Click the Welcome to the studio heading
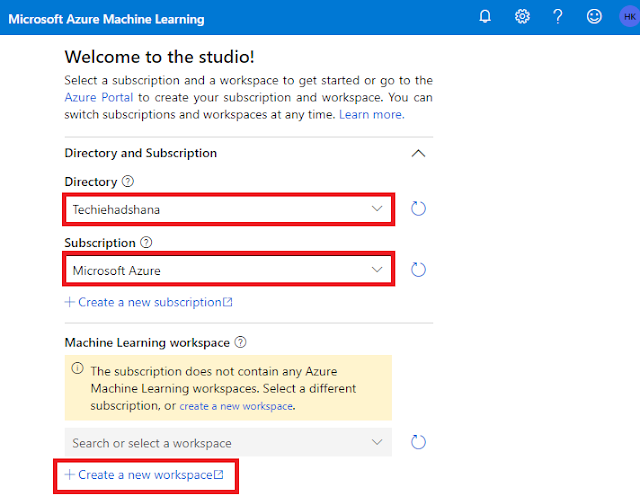 click(x=160, y=57)
